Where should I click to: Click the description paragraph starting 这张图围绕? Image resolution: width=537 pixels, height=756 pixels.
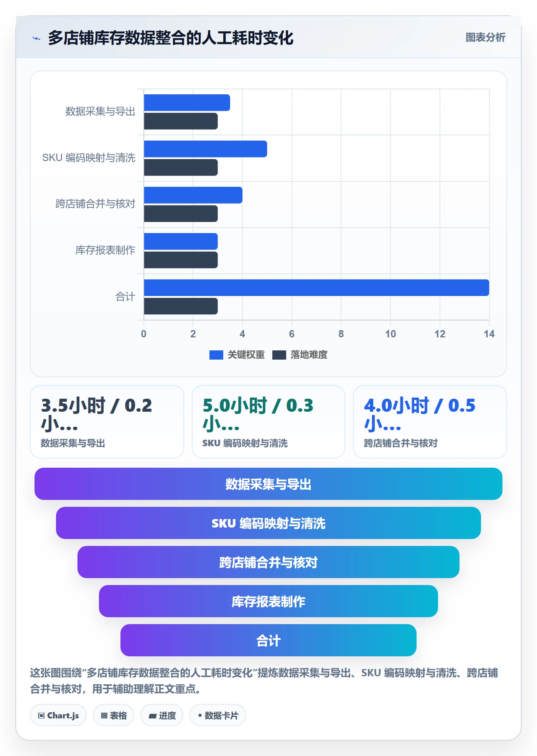264,681
